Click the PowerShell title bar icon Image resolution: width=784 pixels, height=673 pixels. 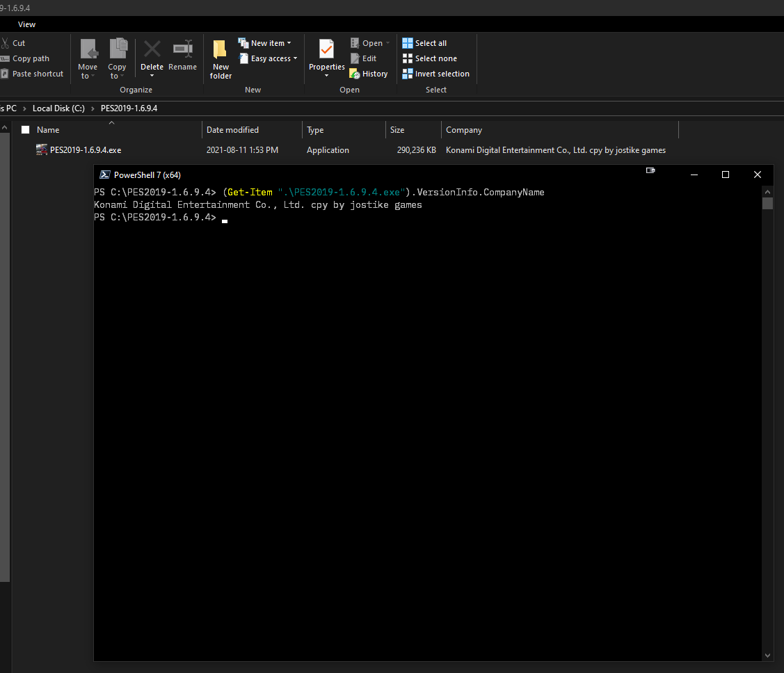[x=104, y=175]
